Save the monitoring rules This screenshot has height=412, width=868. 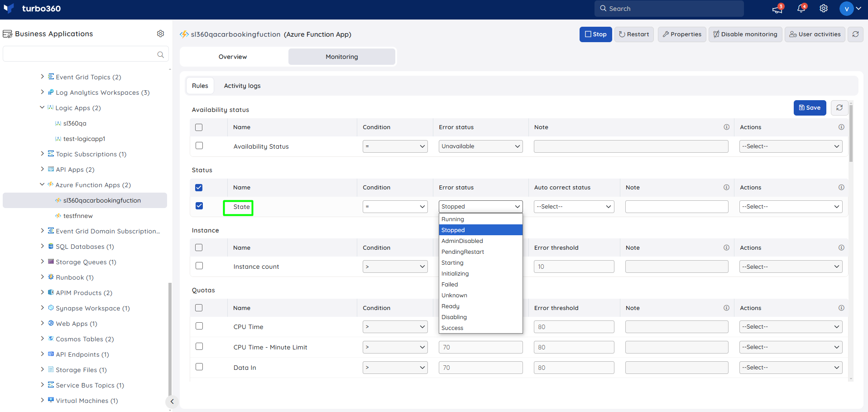[x=810, y=108]
